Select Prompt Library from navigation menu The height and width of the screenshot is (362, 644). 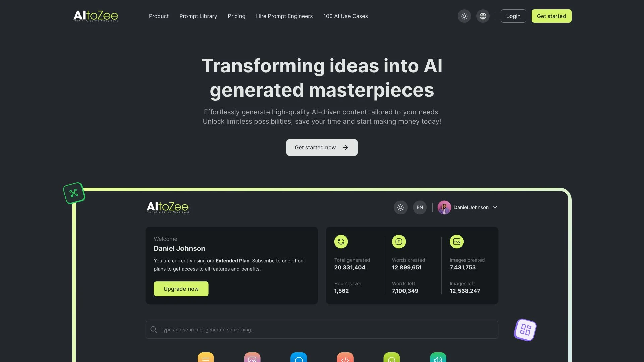[198, 16]
